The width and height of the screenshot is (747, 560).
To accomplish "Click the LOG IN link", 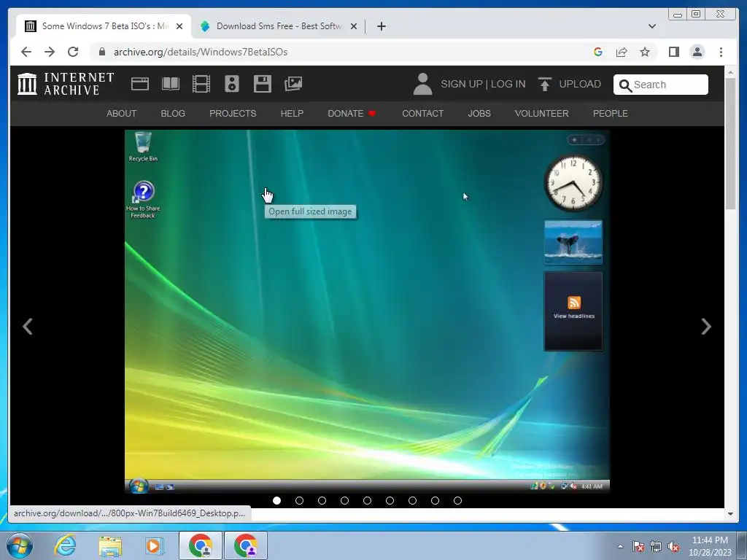I will tap(508, 84).
